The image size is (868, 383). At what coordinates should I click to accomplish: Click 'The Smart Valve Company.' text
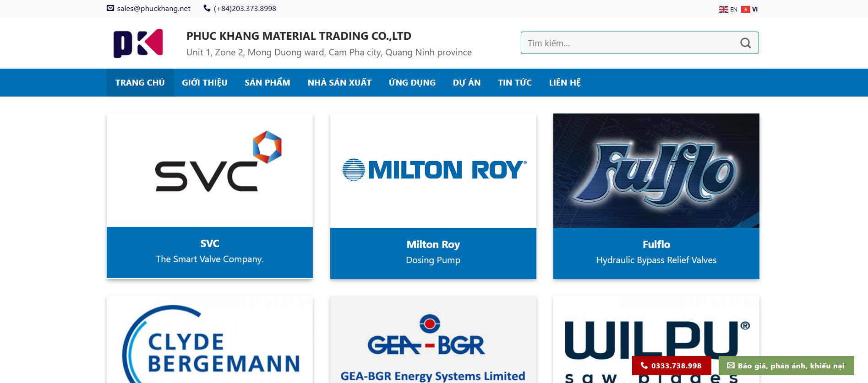point(210,259)
